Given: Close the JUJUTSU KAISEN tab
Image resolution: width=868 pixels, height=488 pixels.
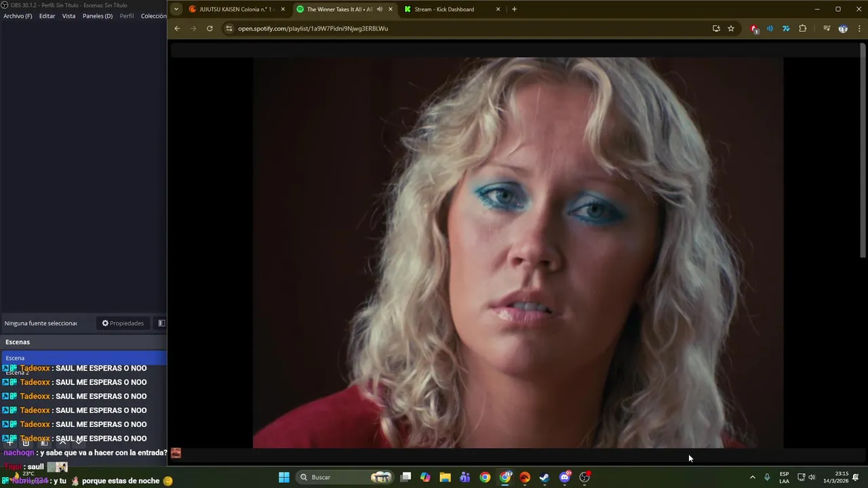Looking at the screenshot, I should [x=283, y=9].
